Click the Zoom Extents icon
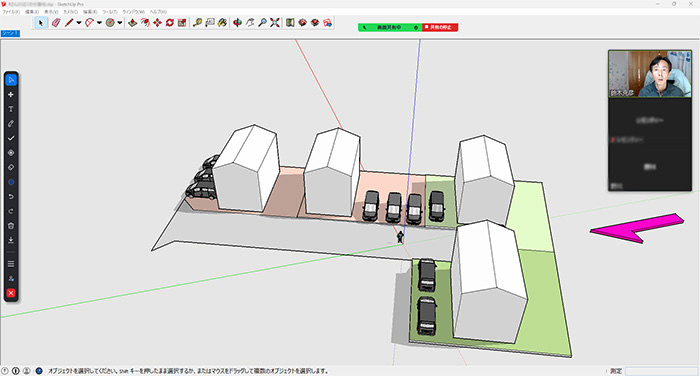 (x=275, y=23)
